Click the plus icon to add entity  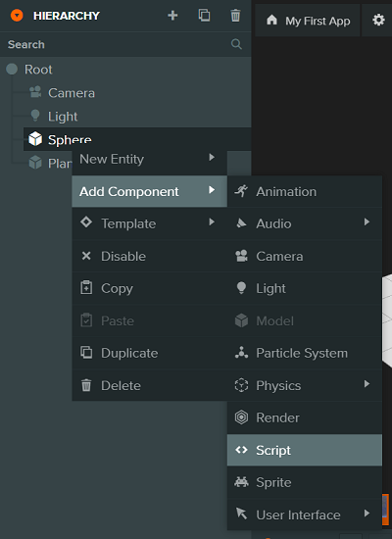(x=172, y=16)
